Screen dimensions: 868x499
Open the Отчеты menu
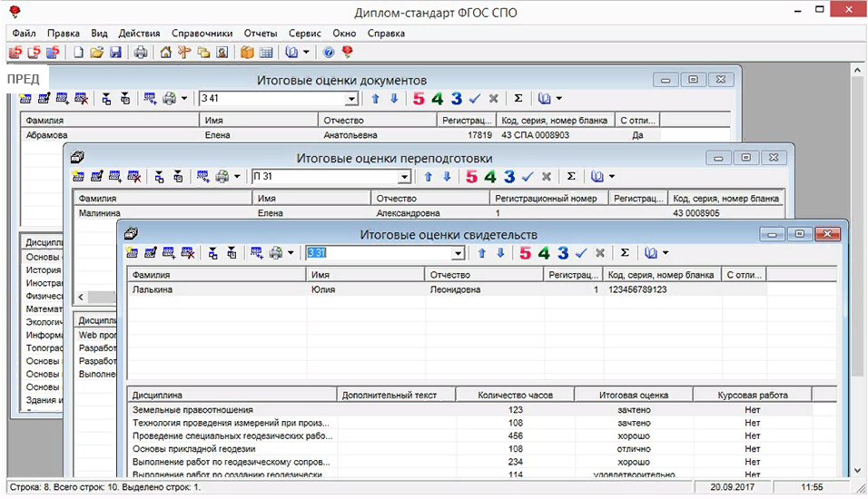(261, 33)
